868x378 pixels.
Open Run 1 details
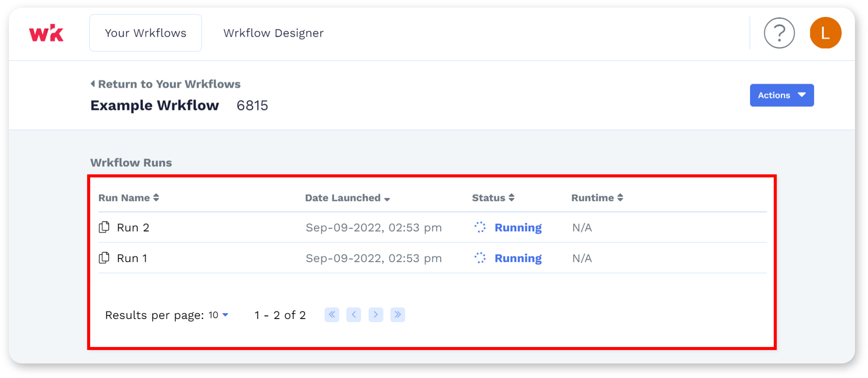pyautogui.click(x=132, y=258)
